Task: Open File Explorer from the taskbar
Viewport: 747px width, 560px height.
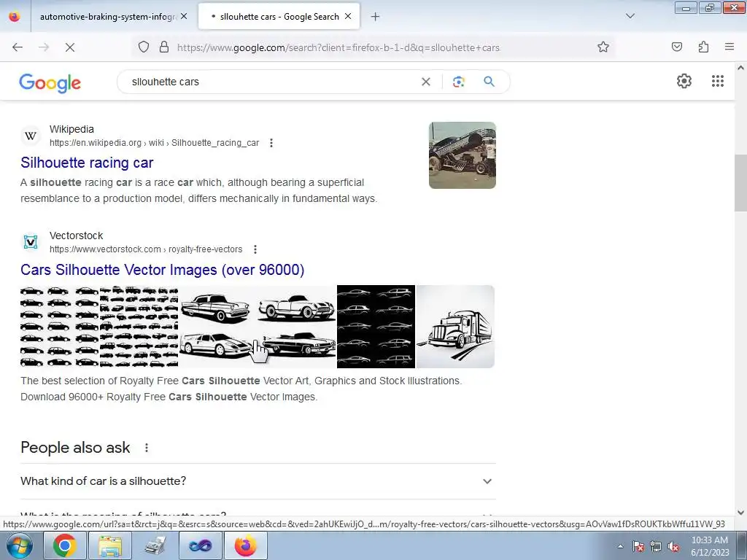Action: [x=110, y=545]
